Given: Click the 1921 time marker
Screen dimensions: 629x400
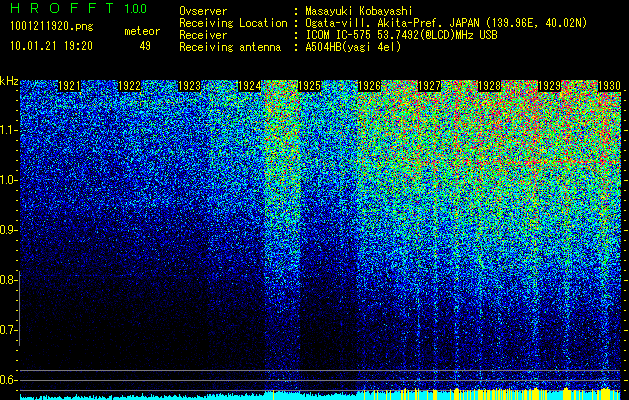Looking at the screenshot, I should pos(69,86).
